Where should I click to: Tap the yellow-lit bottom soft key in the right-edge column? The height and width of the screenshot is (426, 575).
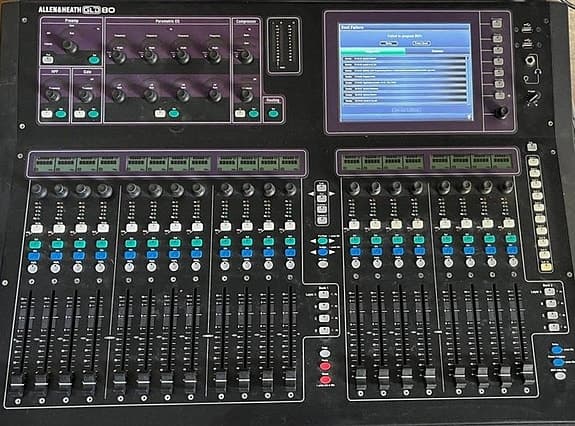coord(546,267)
